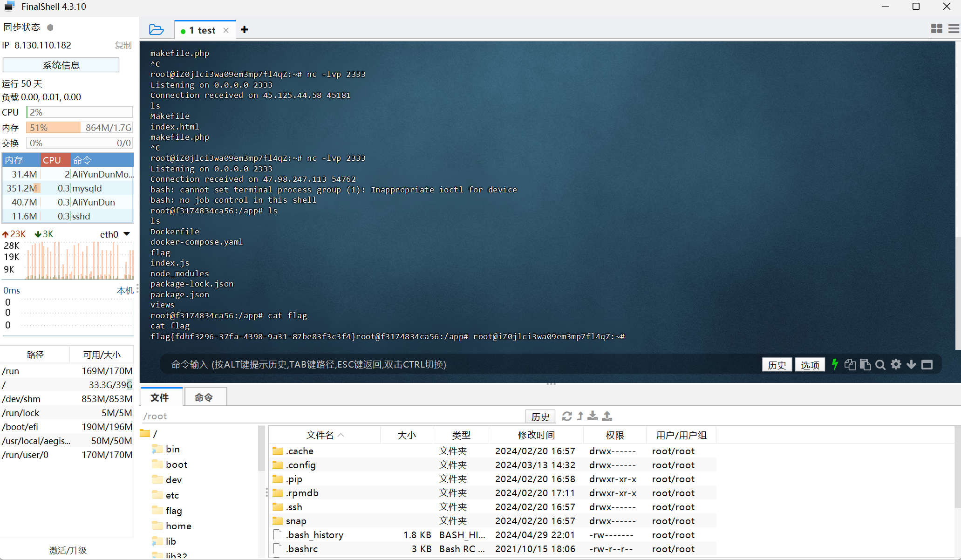Open file path 历史 button
Viewport: 961px width, 560px height.
[540, 417]
